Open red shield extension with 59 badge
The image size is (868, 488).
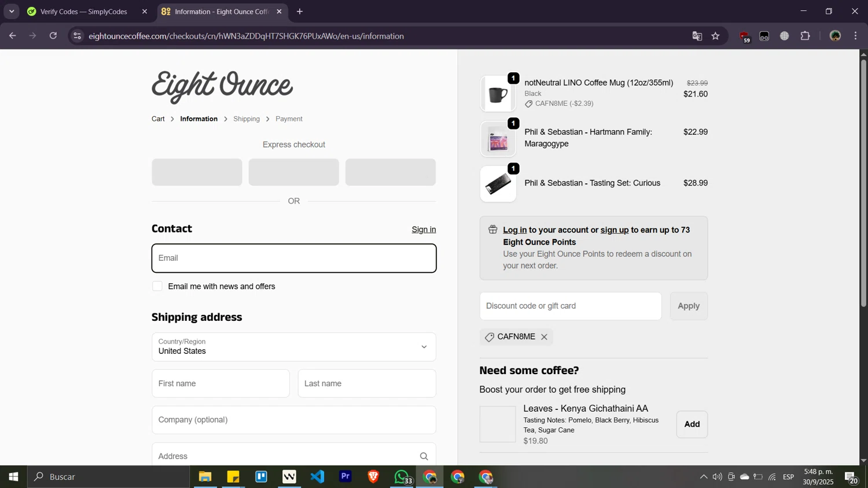click(745, 36)
